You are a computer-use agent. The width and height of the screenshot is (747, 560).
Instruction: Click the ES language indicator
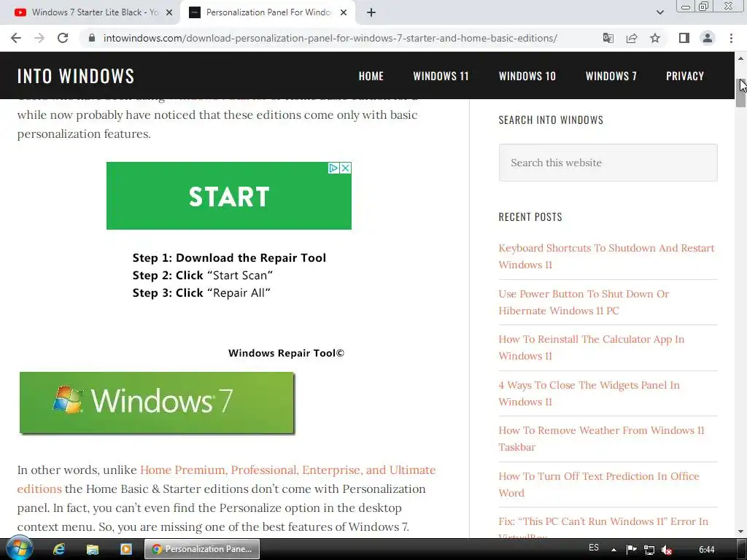(x=594, y=548)
